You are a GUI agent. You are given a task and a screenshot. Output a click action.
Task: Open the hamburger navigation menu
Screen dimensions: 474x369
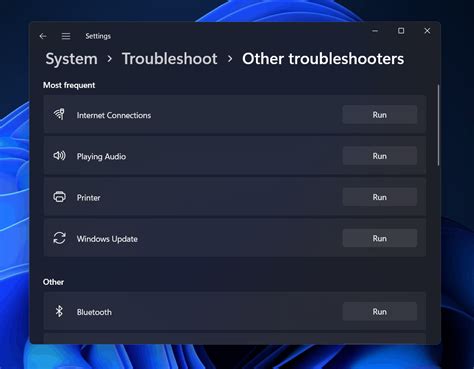tap(66, 36)
